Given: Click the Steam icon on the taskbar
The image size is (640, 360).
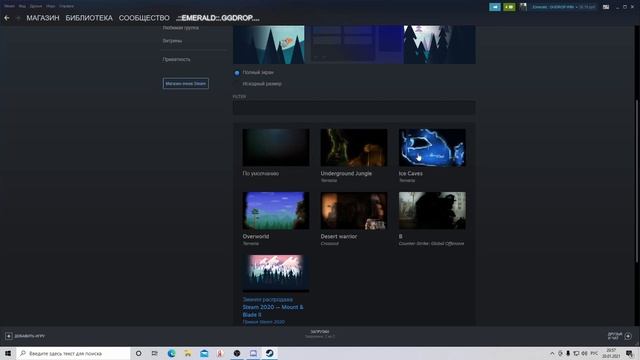Looking at the screenshot, I should click(x=270, y=353).
